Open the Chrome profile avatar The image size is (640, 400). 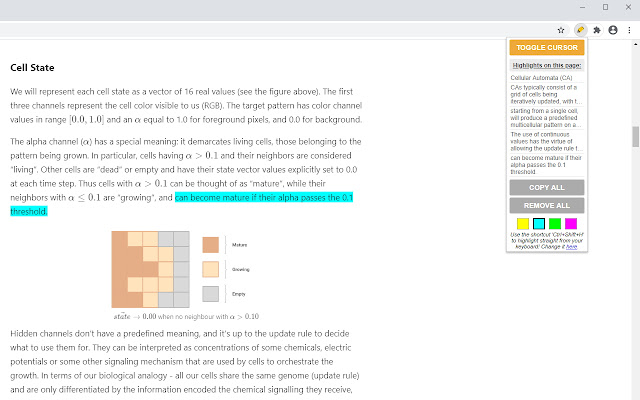pyautogui.click(x=613, y=30)
